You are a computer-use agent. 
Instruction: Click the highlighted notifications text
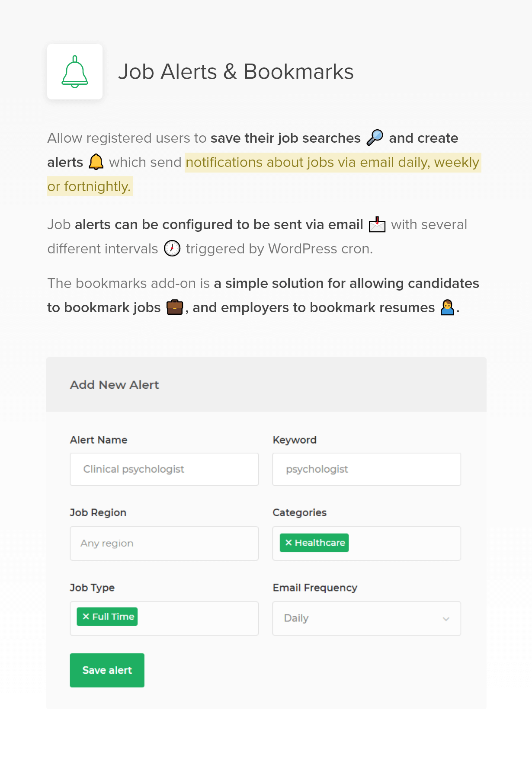pyautogui.click(x=332, y=163)
